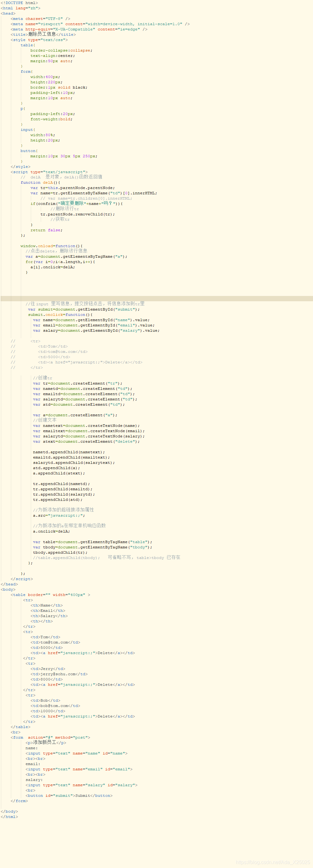Click the closing </html> tag
Image resolution: width=313 pixels, height=868 pixels.
click(9, 817)
